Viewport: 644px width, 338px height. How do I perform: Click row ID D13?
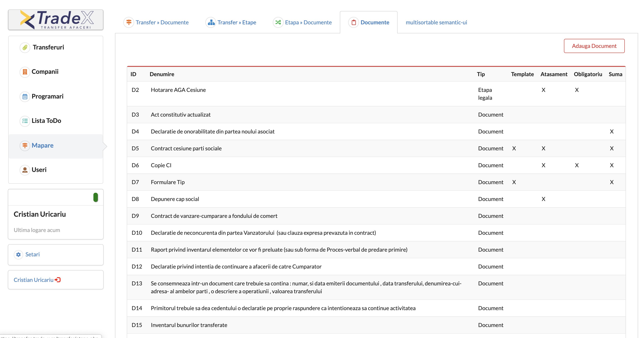click(137, 283)
